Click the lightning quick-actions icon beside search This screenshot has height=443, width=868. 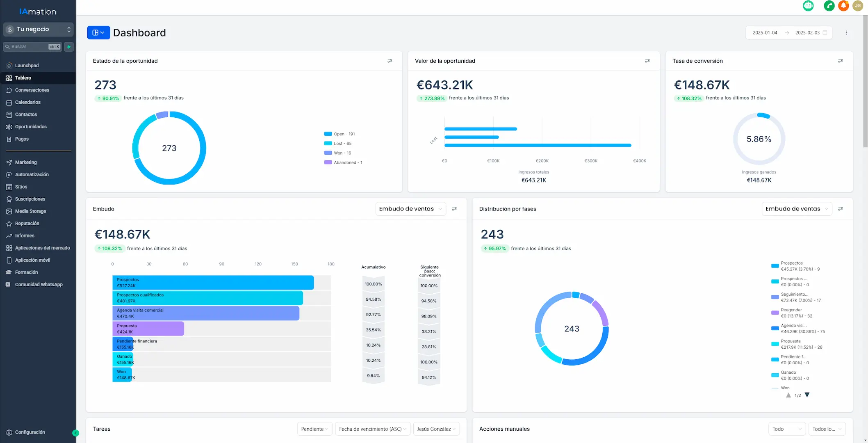tap(69, 47)
